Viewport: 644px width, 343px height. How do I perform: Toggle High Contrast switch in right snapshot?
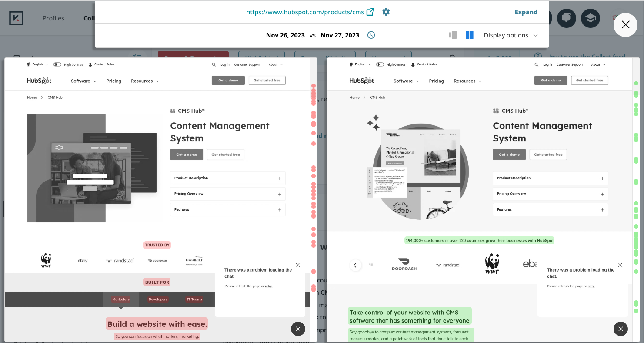coord(380,64)
